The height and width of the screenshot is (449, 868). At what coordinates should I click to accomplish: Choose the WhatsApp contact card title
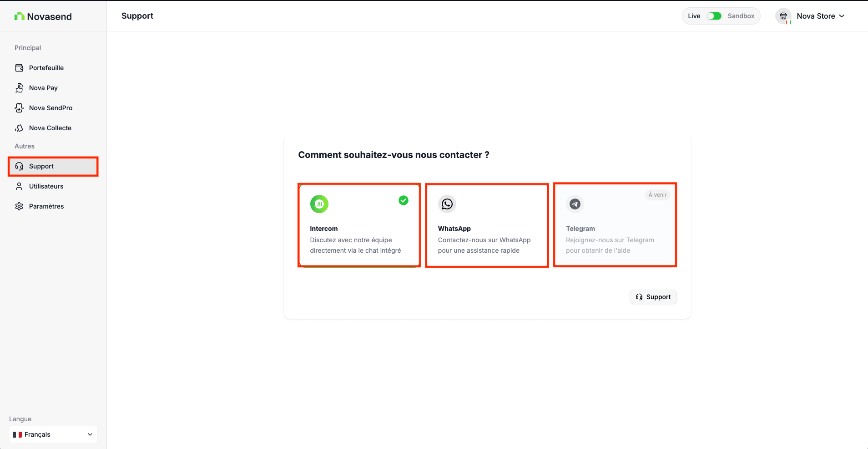pos(454,229)
